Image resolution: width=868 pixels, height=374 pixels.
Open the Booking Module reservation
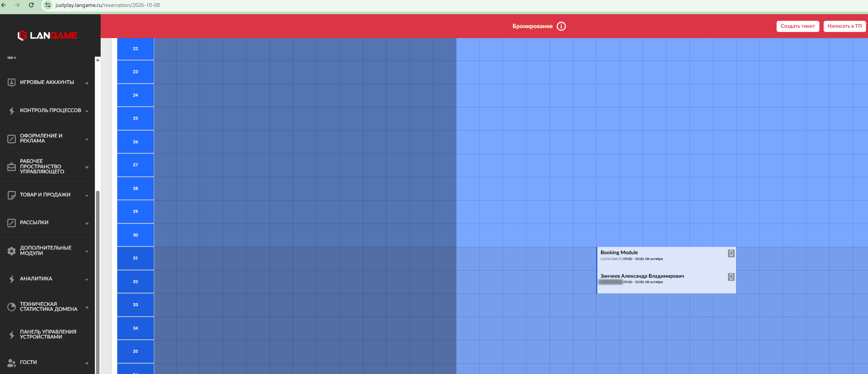(x=666, y=258)
